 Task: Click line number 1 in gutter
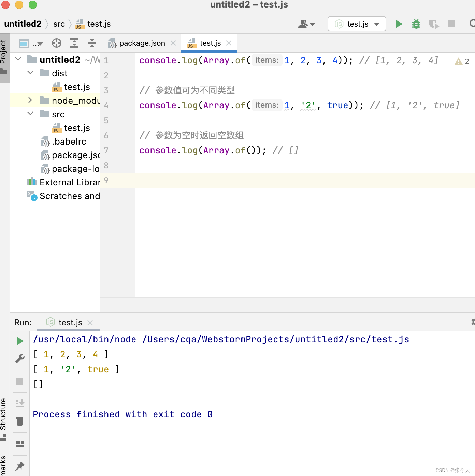106,61
